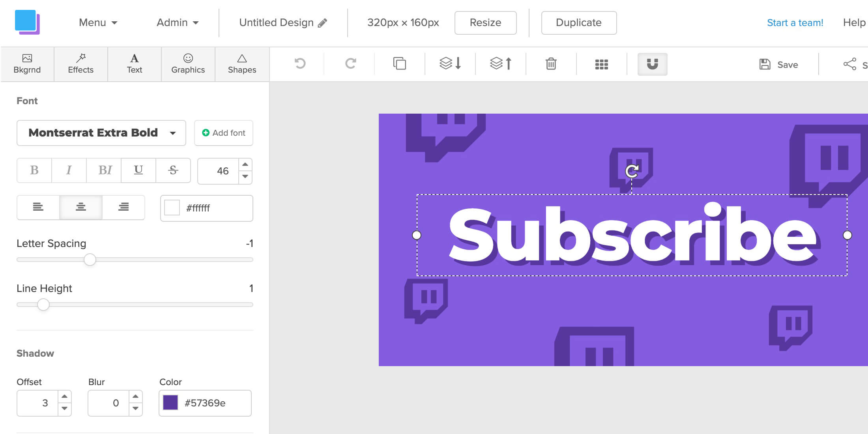
Task: Click the share icon
Action: point(849,64)
